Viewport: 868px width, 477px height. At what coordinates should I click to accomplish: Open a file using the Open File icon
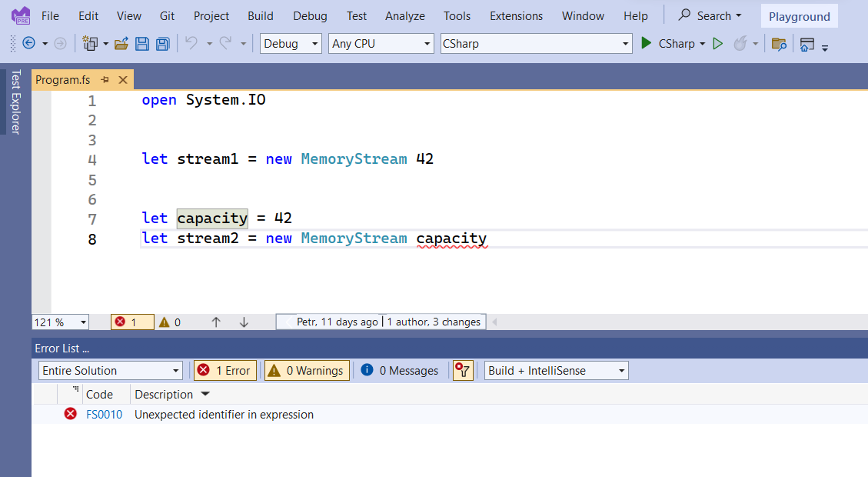point(121,43)
